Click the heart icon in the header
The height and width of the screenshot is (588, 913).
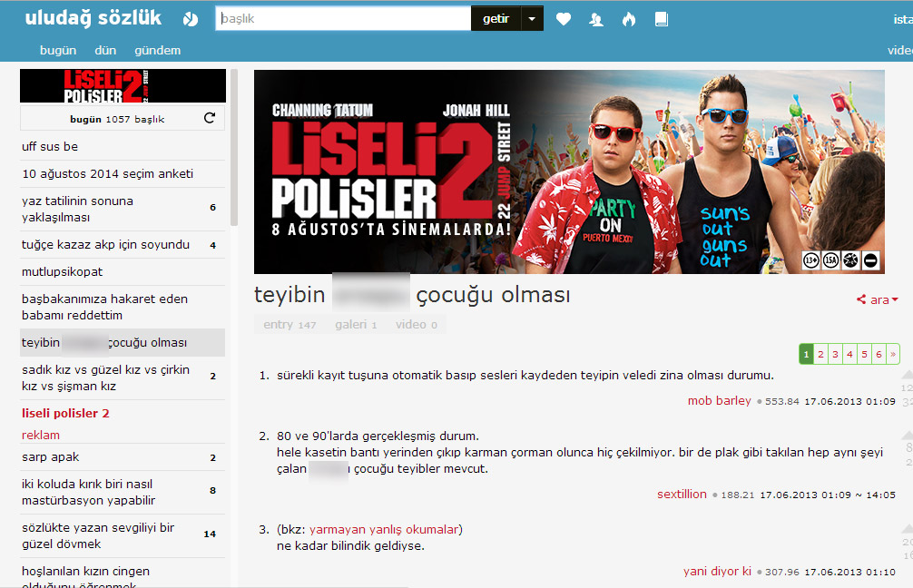click(x=564, y=19)
